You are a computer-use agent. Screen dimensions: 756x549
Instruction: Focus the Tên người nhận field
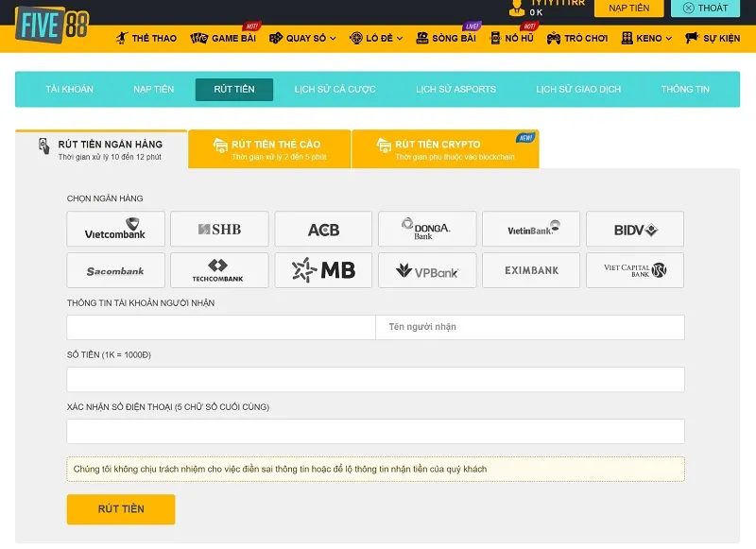tap(530, 327)
